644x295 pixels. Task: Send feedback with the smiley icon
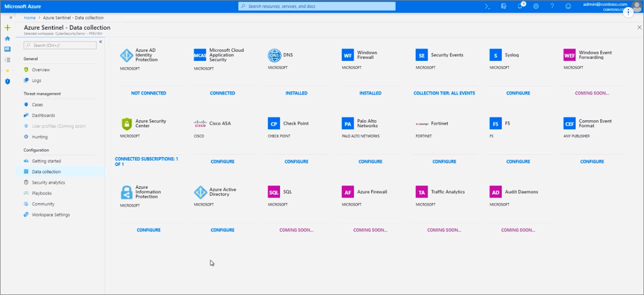click(568, 6)
